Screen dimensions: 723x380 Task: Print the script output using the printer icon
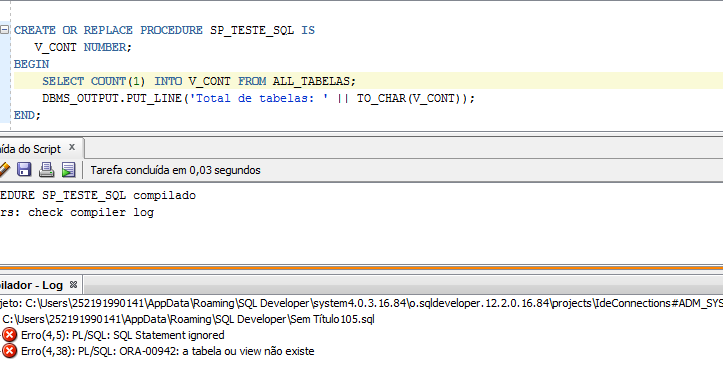click(46, 169)
